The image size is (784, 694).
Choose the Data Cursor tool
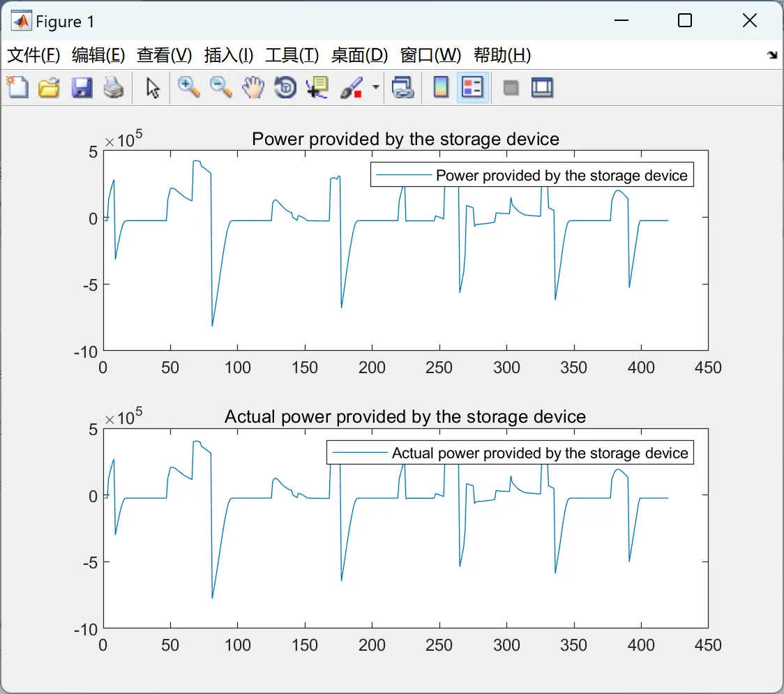pyautogui.click(x=317, y=87)
